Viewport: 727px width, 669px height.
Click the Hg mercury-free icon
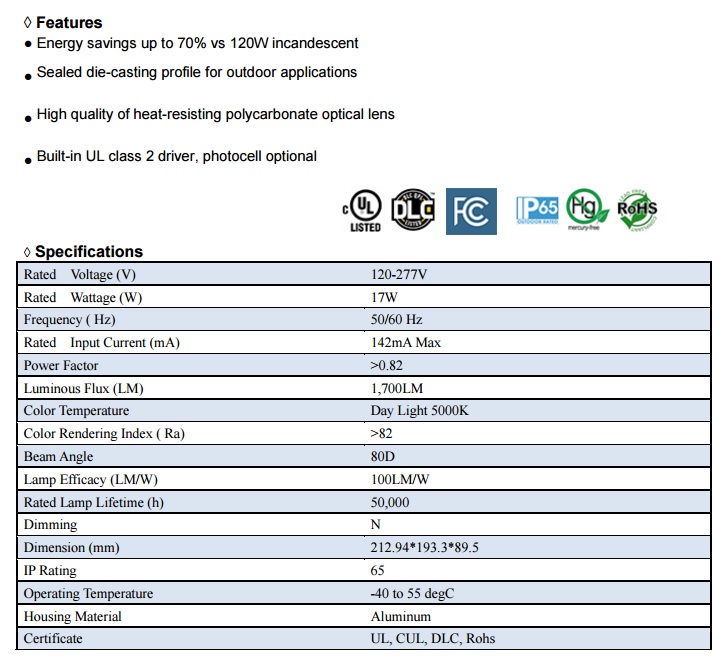coord(586,209)
